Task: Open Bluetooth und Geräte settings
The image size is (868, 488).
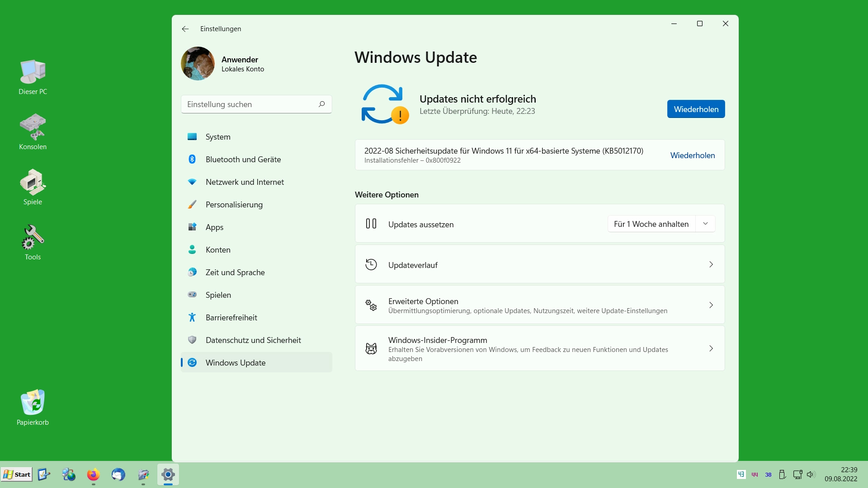Action: (x=256, y=160)
